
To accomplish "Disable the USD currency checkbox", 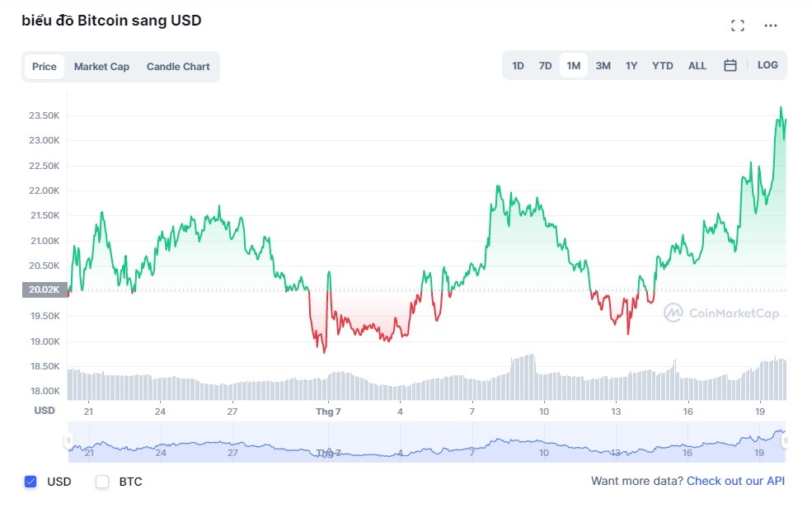I will tap(31, 482).
